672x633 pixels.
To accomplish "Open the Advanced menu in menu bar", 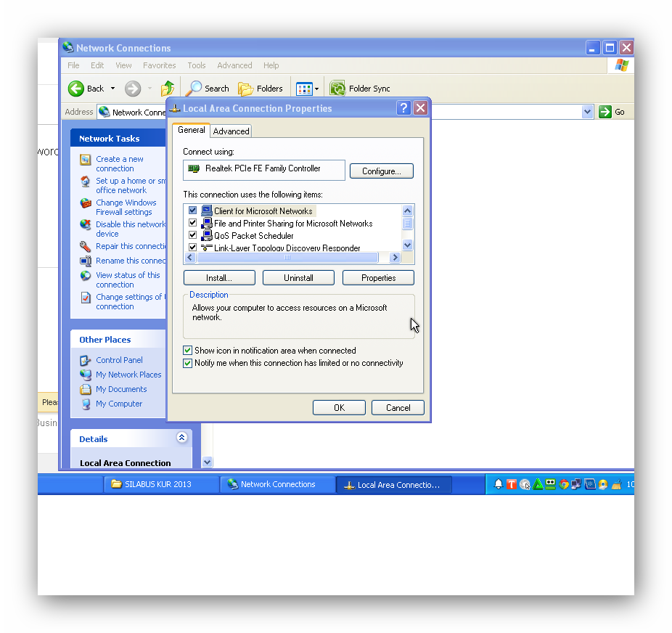I will tap(234, 65).
